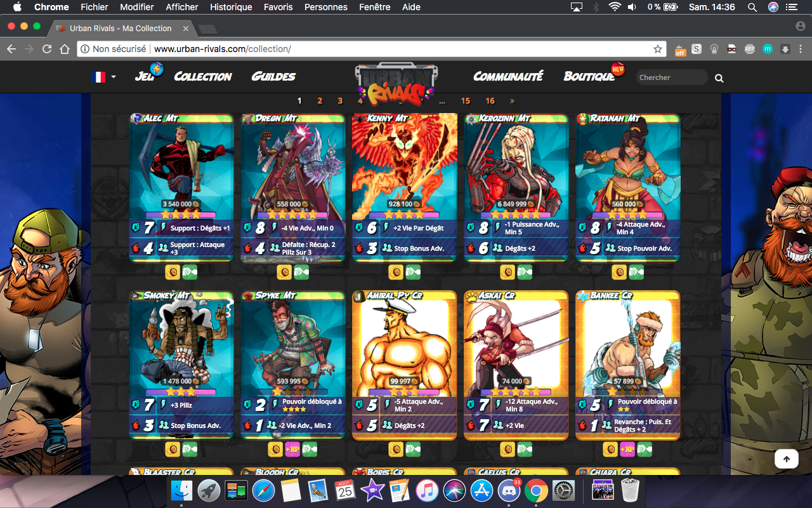Go to collection page 15
Image resolution: width=812 pixels, height=508 pixels.
[466, 101]
